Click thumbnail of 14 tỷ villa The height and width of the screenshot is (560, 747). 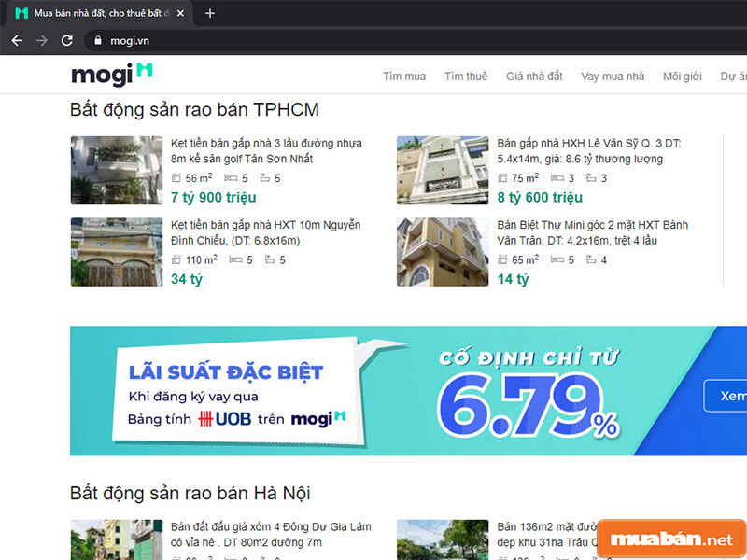coord(443,252)
